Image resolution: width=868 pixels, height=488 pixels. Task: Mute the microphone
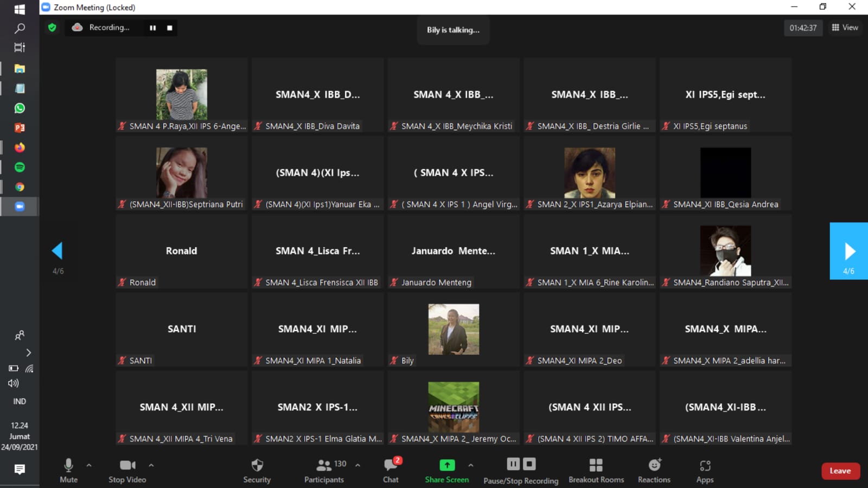coord(68,470)
